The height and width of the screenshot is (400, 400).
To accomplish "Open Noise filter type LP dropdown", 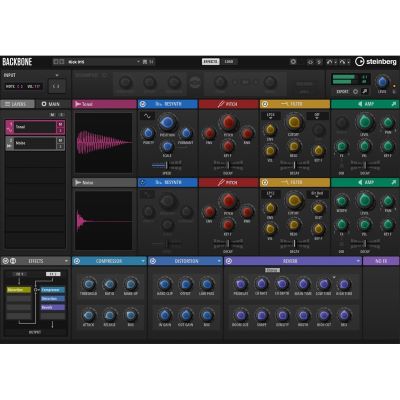I will point(271,194).
